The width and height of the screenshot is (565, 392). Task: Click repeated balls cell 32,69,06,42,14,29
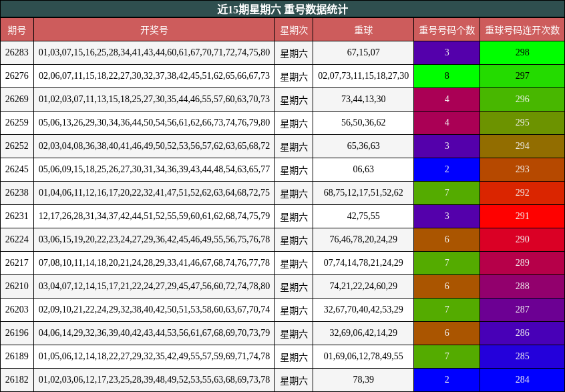point(363,333)
